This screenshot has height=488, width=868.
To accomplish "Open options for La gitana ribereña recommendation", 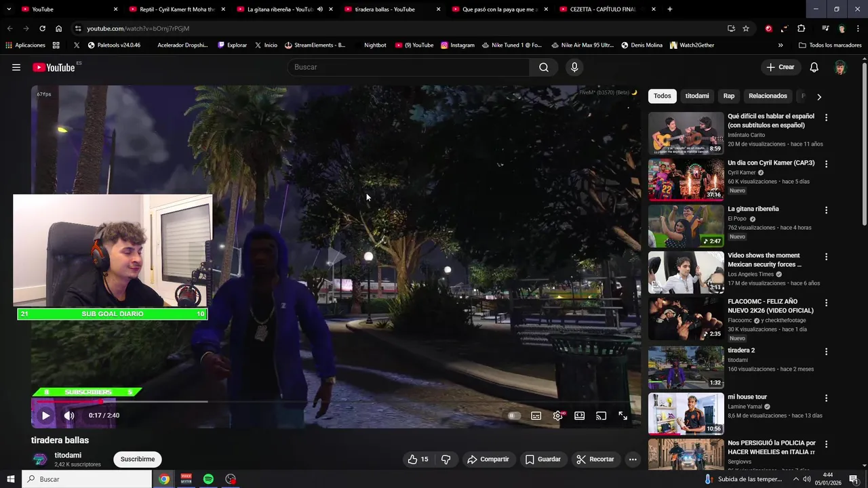I will pos(826,210).
